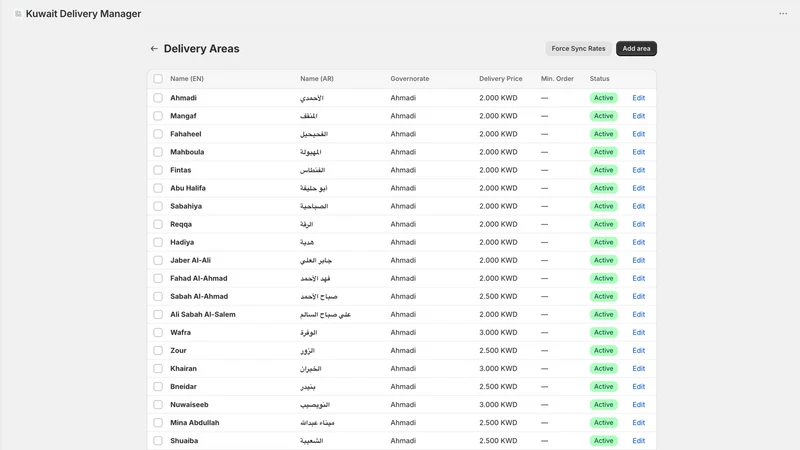Viewport: 800px width, 450px height.
Task: Edit the Mangaf area
Action: (638, 116)
